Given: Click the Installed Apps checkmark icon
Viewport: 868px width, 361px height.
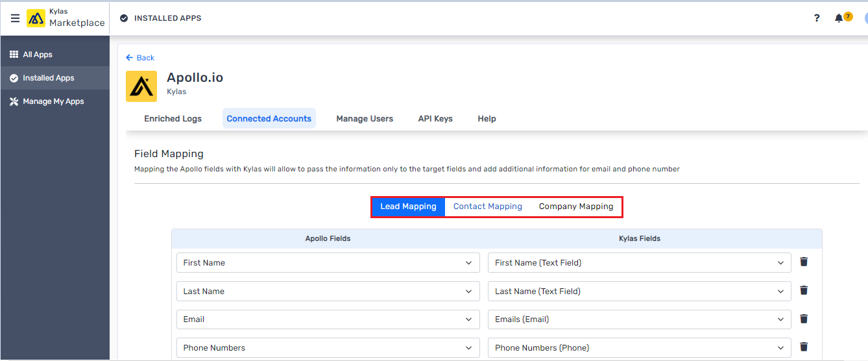Looking at the screenshot, I should [14, 78].
